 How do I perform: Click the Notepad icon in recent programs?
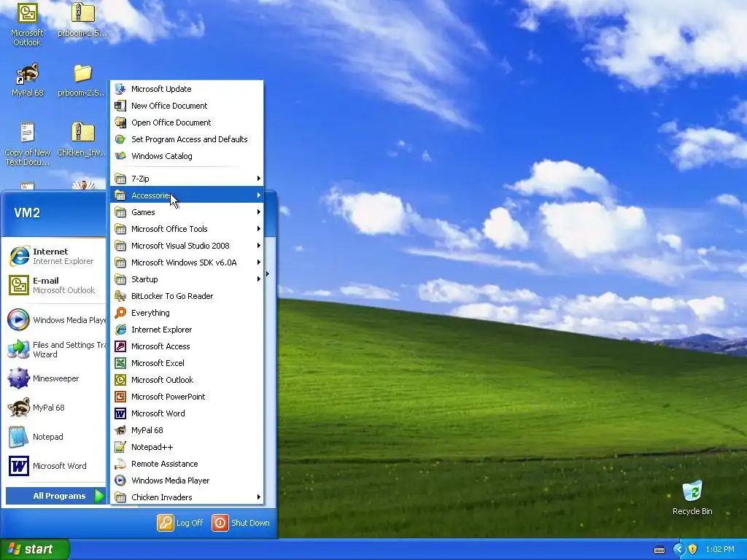click(x=19, y=437)
